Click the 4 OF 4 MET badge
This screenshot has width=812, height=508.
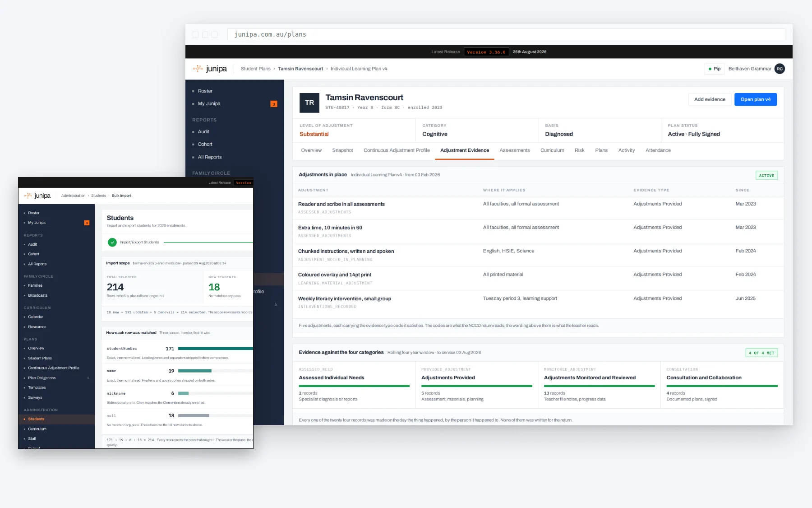(x=761, y=353)
